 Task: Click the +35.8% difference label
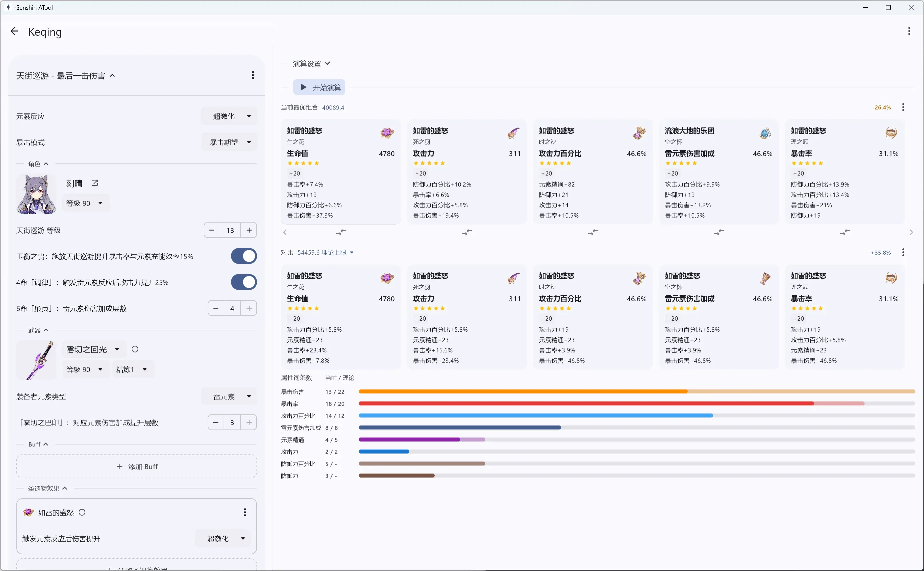881,253
